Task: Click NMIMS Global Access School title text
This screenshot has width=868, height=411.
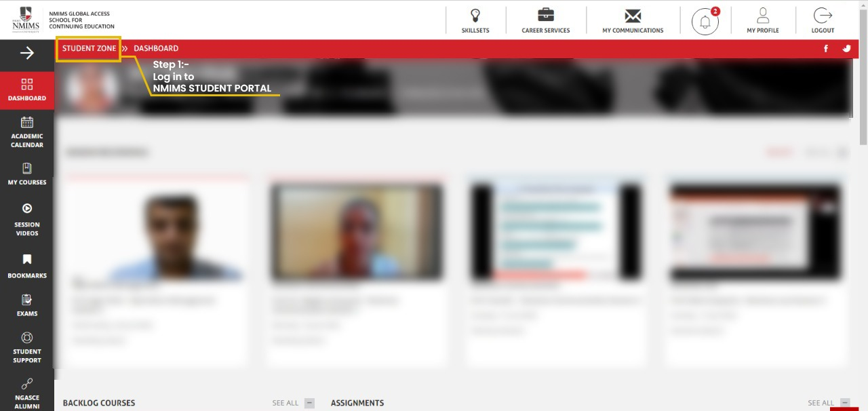Action: pyautogui.click(x=81, y=20)
